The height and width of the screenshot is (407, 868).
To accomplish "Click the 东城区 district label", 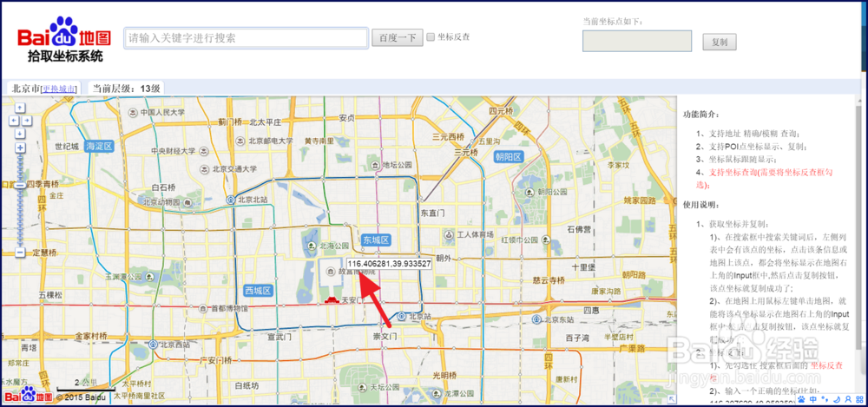I will coord(377,240).
